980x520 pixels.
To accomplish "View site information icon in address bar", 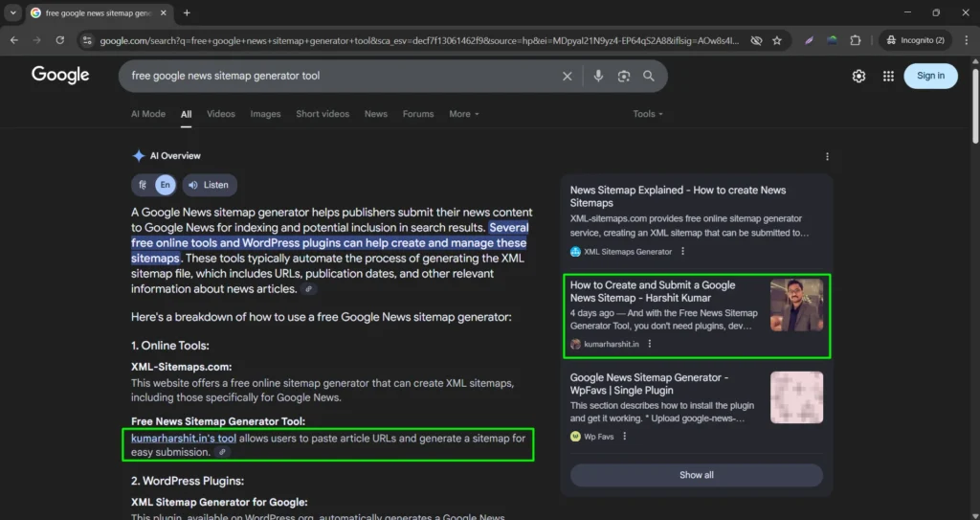I will 87,40.
